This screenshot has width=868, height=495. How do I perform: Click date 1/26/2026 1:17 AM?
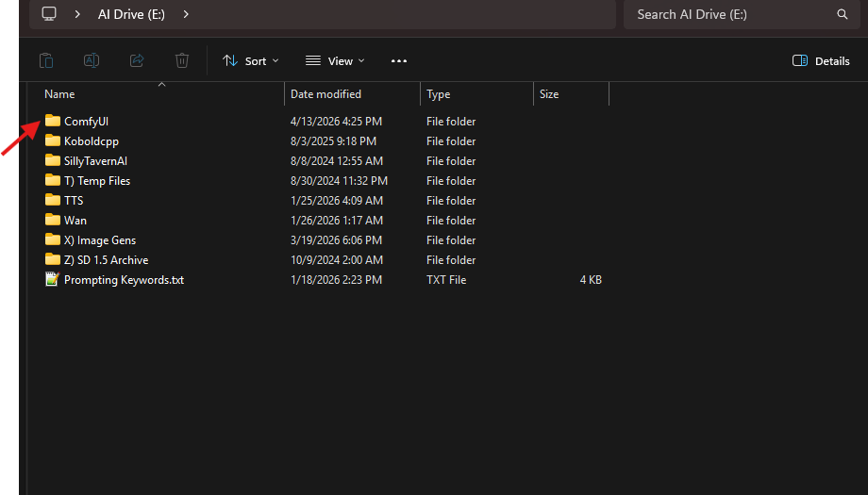pyautogui.click(x=337, y=220)
